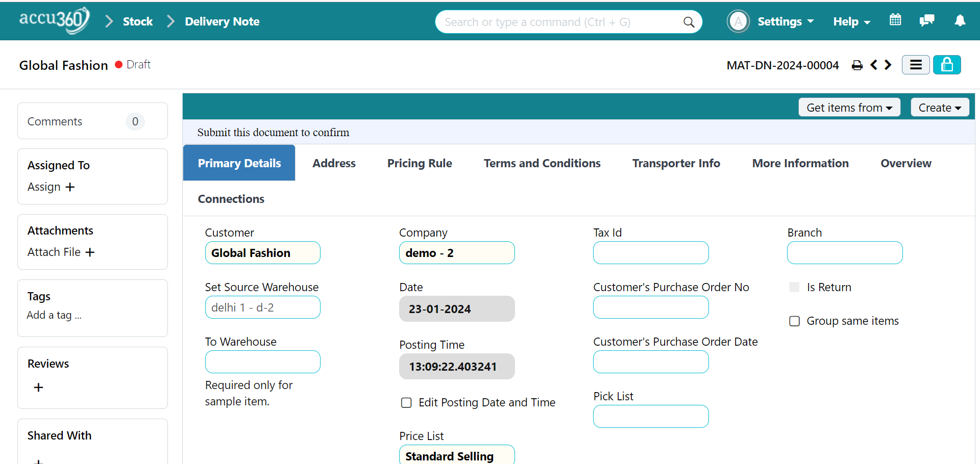Open the Comments section
The height and width of the screenshot is (464, 980).
point(92,121)
